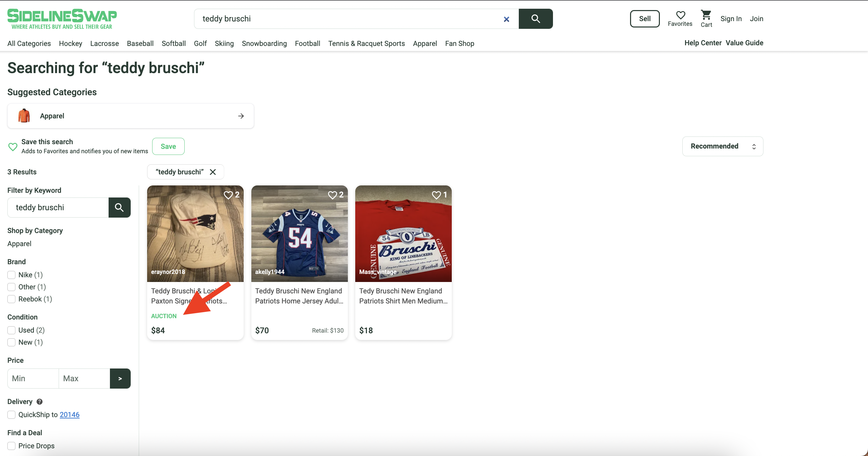Check the Other brand checkbox
Screen dimensions: 868x456
tap(11, 287)
